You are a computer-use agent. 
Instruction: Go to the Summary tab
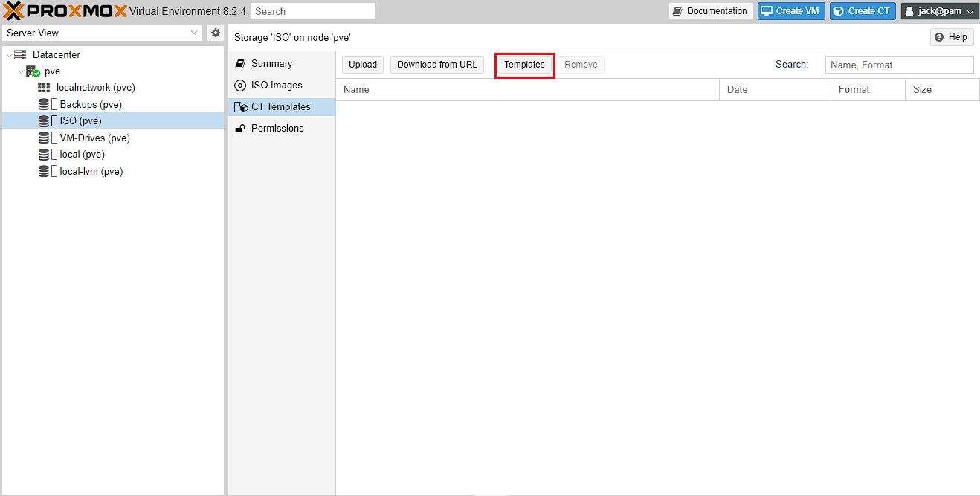coord(271,64)
